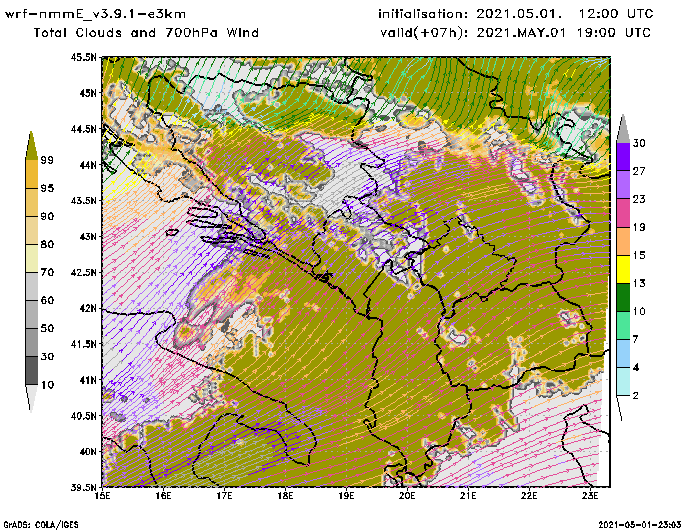Click the '41N' latitude axis label
Screen dimensions: 700x530
88,380
